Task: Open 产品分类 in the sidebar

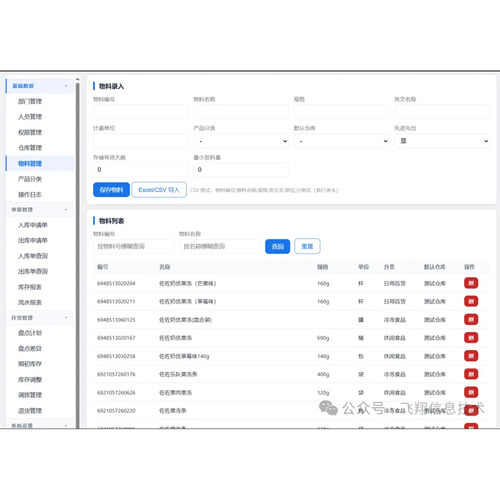Action: click(x=30, y=179)
